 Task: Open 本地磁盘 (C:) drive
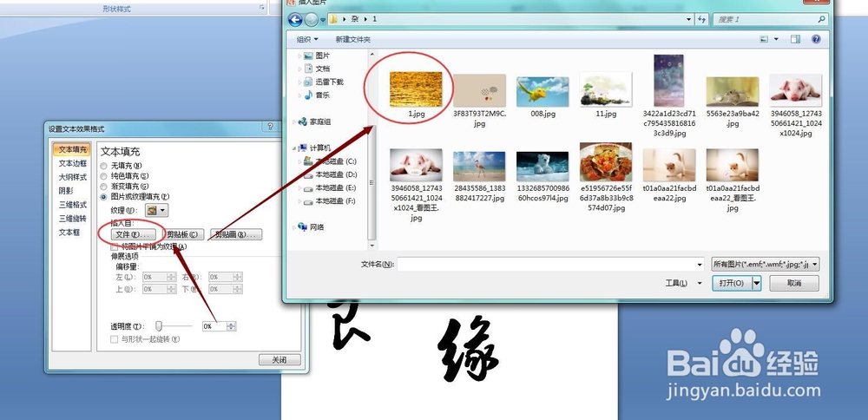click(331, 161)
